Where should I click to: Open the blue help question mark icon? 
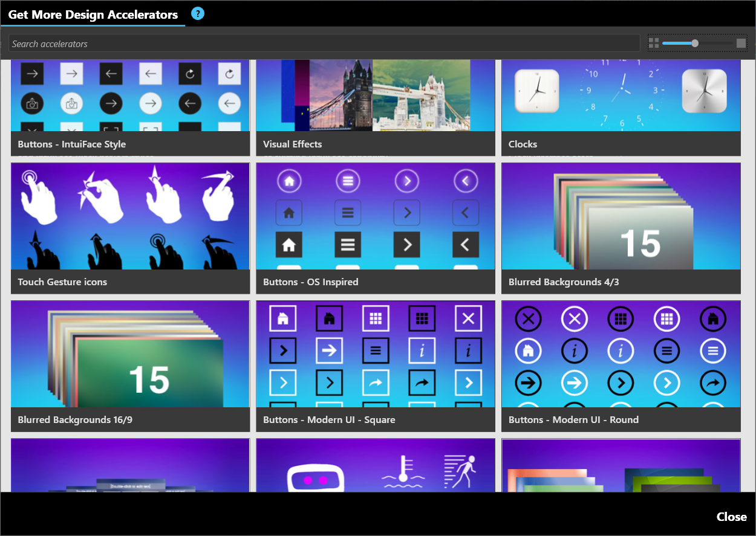coord(198,14)
